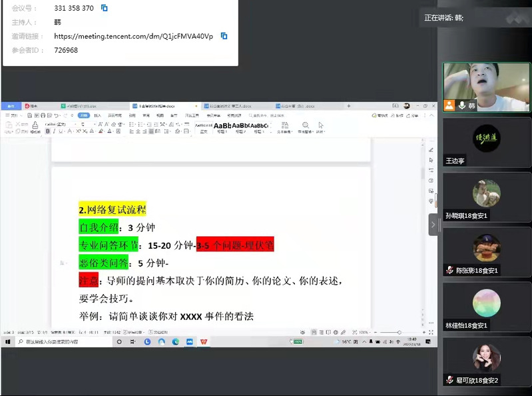Click the Windows taskbar search box

tap(60, 341)
